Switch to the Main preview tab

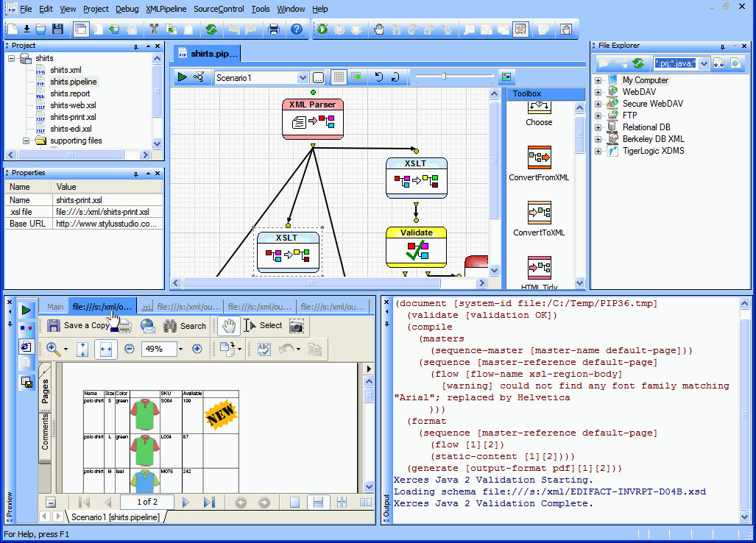click(x=55, y=307)
